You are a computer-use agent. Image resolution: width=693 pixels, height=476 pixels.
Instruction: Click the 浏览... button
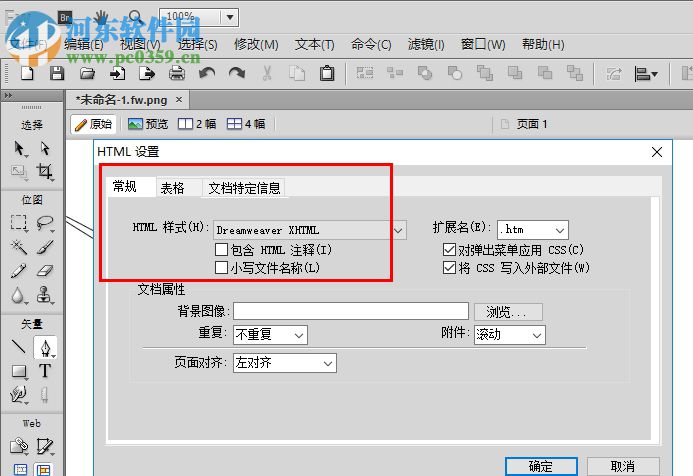[x=508, y=312]
